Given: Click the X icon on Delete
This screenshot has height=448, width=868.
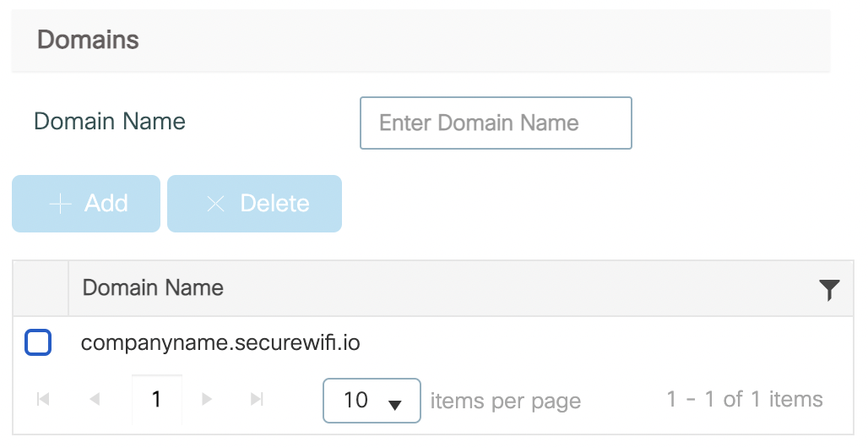Looking at the screenshot, I should tap(215, 204).
